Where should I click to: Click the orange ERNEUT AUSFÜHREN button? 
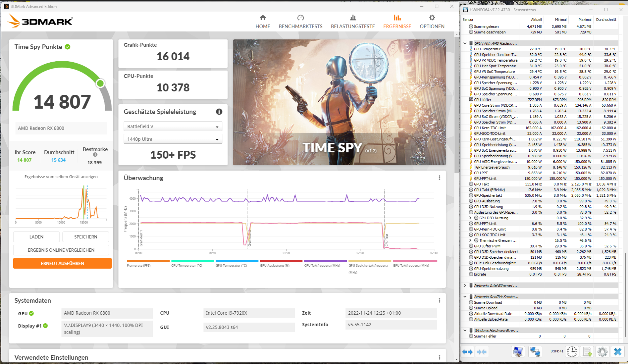pos(62,263)
